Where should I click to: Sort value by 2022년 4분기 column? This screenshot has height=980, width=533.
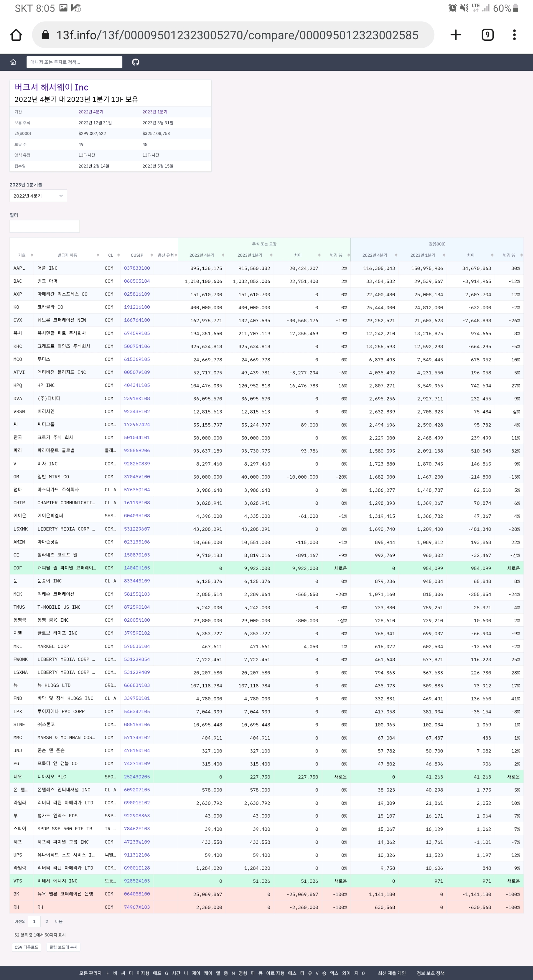pos(375,255)
